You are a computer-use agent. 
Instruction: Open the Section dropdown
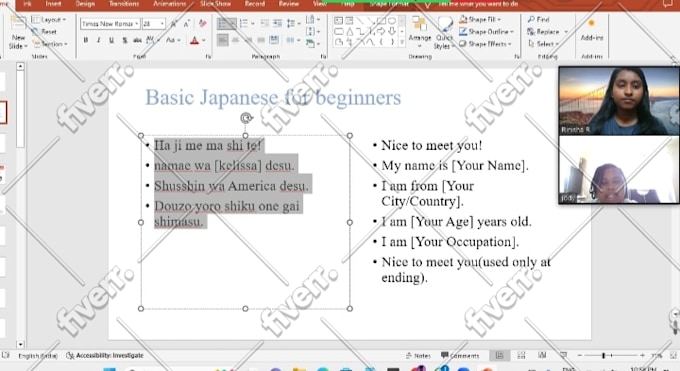pos(49,44)
